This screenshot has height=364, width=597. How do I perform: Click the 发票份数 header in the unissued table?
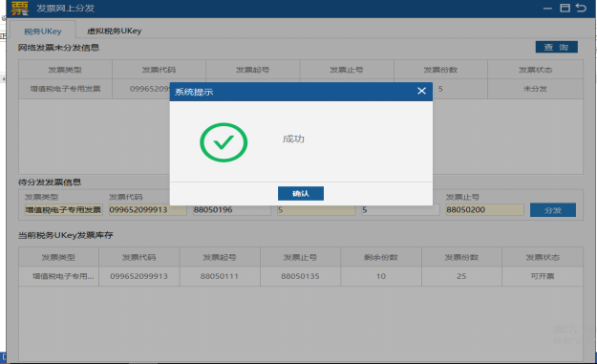click(440, 70)
